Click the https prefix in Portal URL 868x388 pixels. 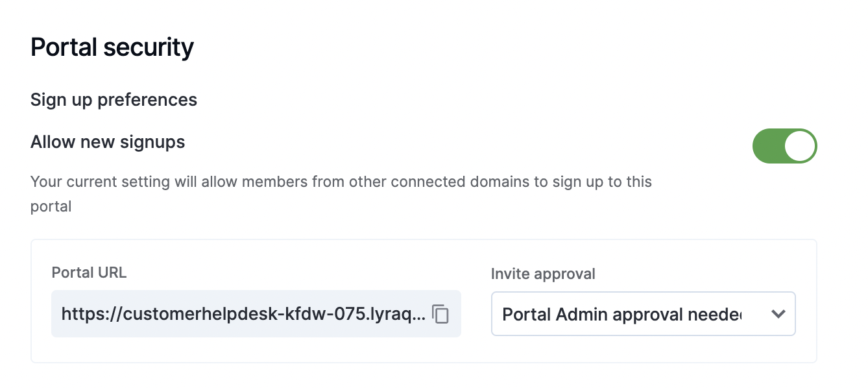pos(84,315)
